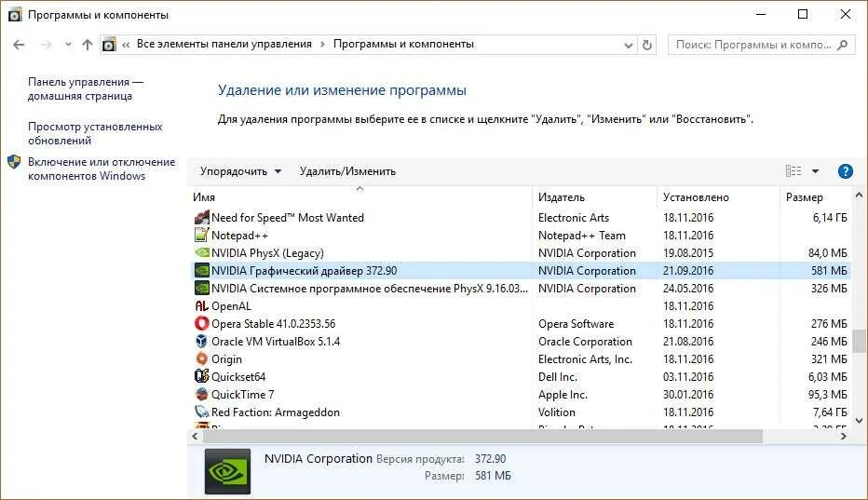Image resolution: width=868 pixels, height=500 pixels.
Task: Select NVIDIA PhysX (Legacy) entry
Action: click(267, 253)
